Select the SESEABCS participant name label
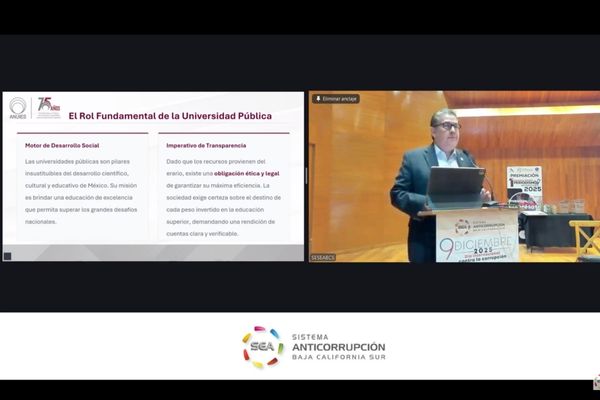 [x=323, y=257]
